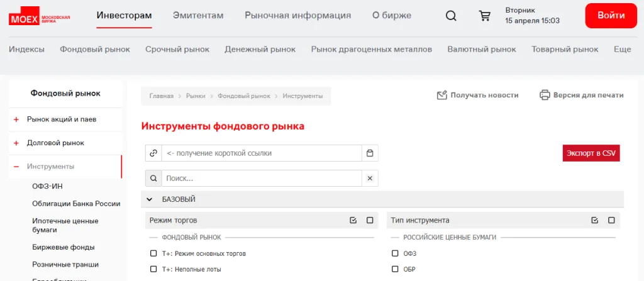
Task: Open the Эмитентам top menu
Action: click(198, 16)
